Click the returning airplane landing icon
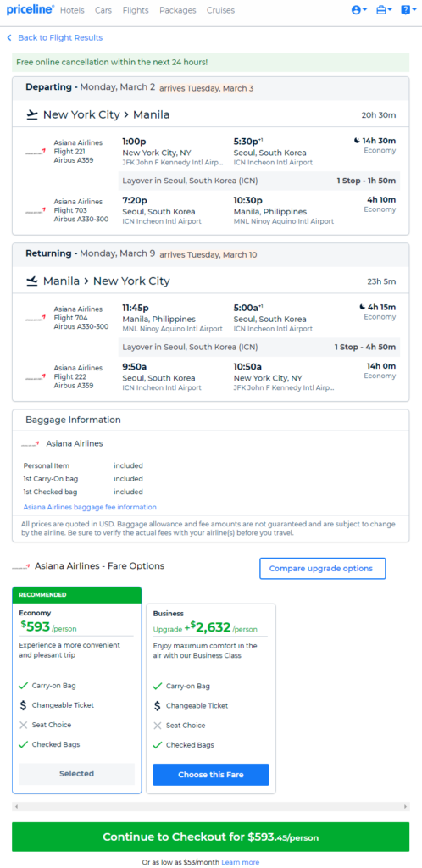The width and height of the screenshot is (422, 868). click(32, 281)
